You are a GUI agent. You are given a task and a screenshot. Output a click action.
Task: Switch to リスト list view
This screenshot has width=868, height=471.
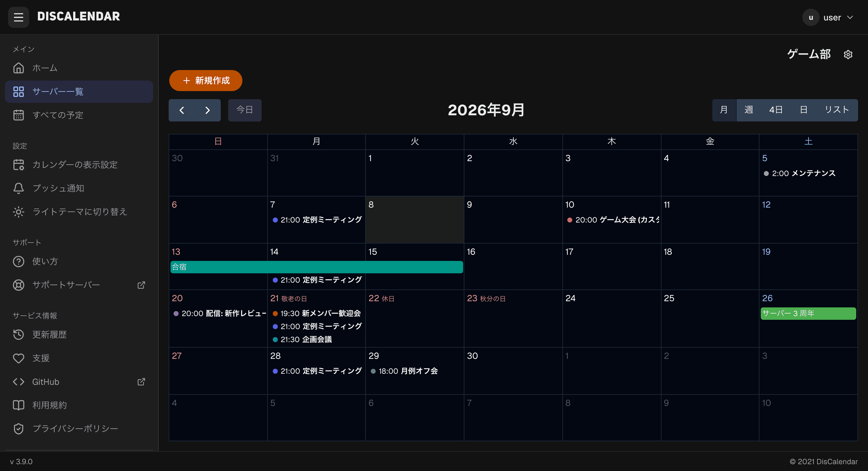click(837, 110)
